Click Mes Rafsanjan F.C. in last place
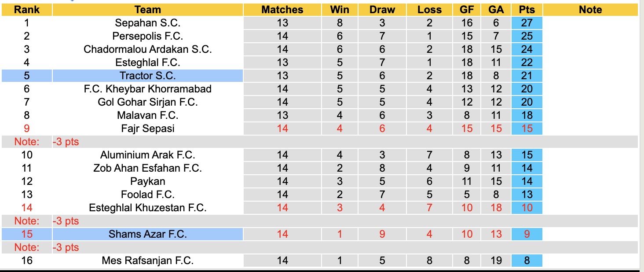Screen dimensions: 644x272 [x=148, y=261]
